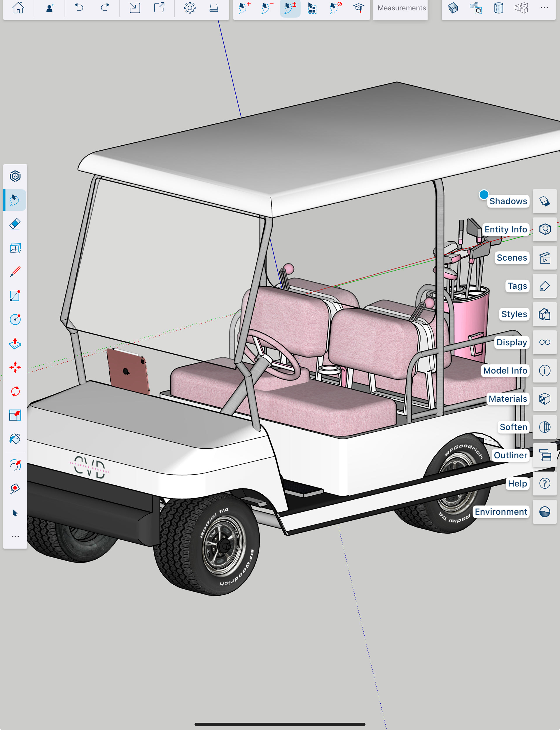The width and height of the screenshot is (560, 730).
Task: Open the Shadows panel label
Action: [508, 201]
